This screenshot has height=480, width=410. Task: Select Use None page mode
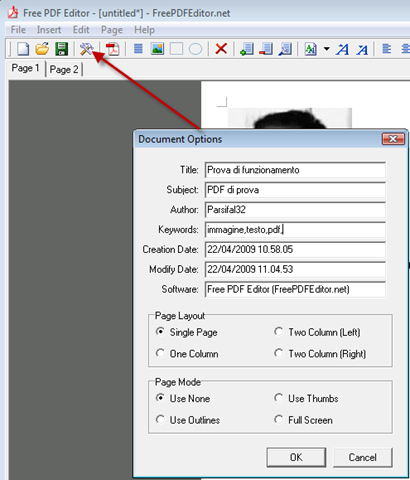click(x=183, y=398)
